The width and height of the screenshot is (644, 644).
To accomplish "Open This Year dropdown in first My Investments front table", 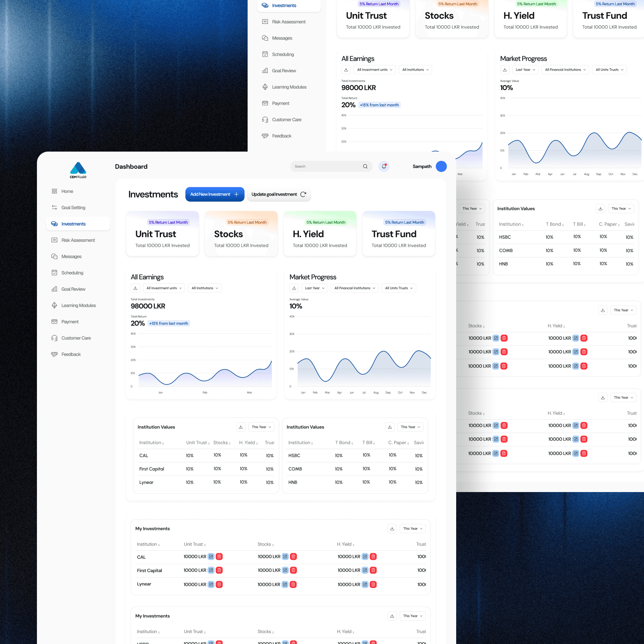I will pos(413,529).
